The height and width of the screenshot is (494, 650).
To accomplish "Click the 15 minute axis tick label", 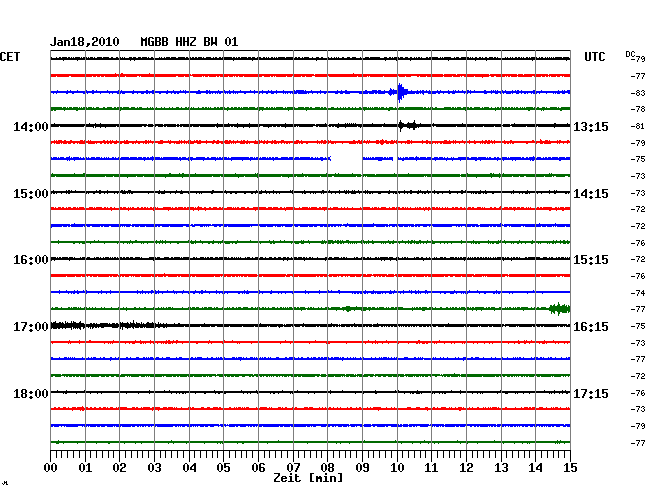I will pyautogui.click(x=570, y=467).
